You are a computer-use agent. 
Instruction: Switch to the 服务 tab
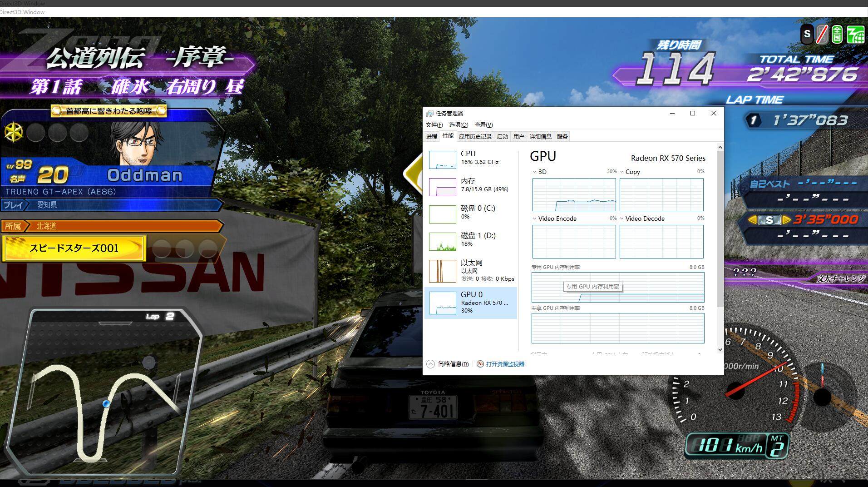click(x=562, y=136)
